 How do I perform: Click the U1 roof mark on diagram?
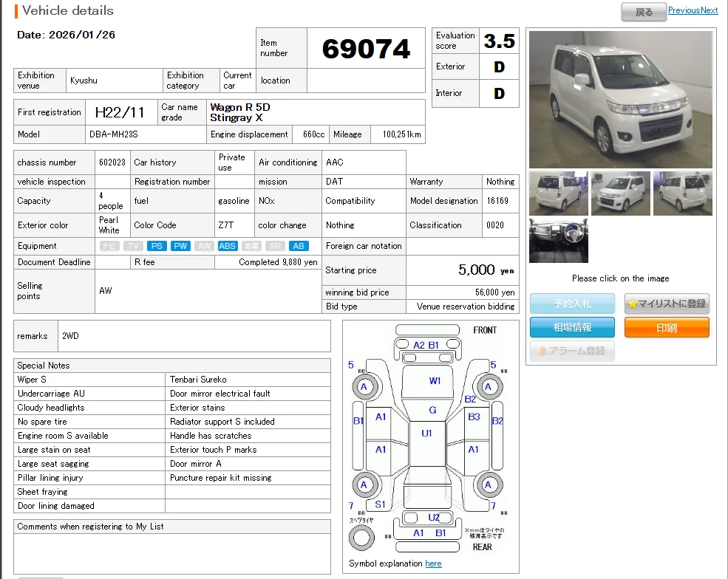click(x=426, y=434)
